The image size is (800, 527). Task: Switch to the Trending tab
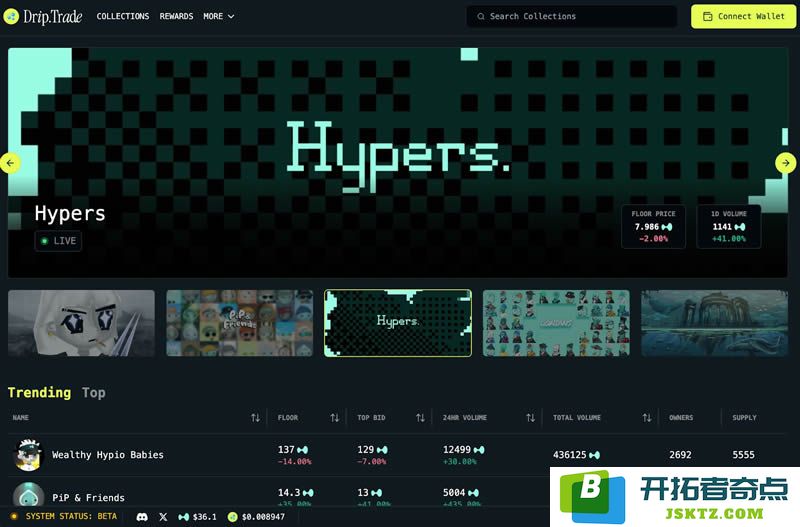[39, 392]
